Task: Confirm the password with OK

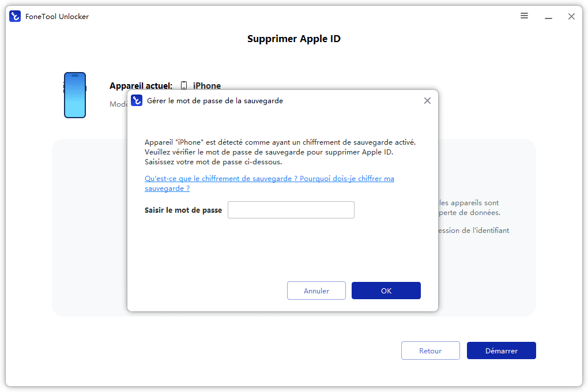Action: coord(386,291)
